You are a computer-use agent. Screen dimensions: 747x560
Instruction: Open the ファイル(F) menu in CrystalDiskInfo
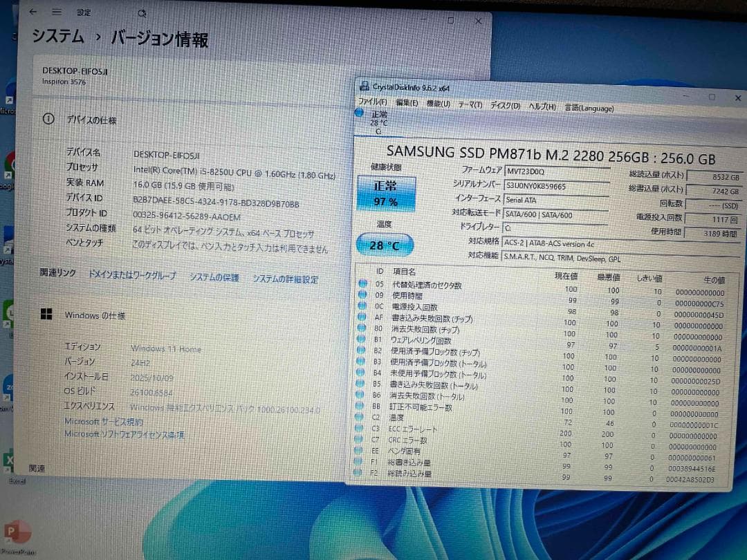click(x=372, y=102)
